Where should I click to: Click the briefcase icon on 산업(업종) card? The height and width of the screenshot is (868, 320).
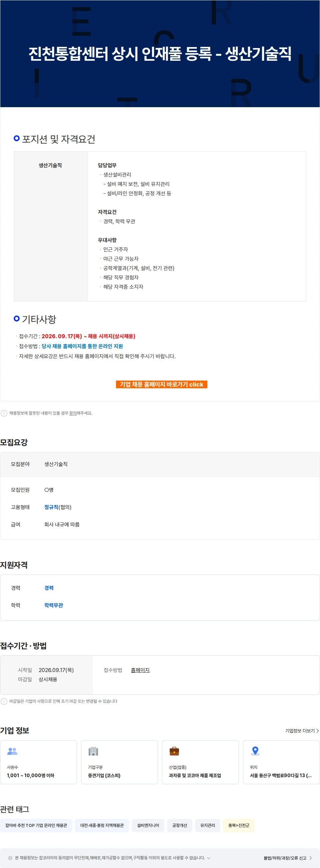click(174, 751)
